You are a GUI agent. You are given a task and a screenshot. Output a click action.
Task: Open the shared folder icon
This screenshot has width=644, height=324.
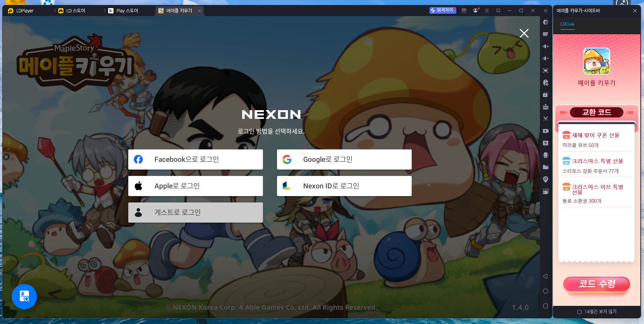[x=546, y=167]
